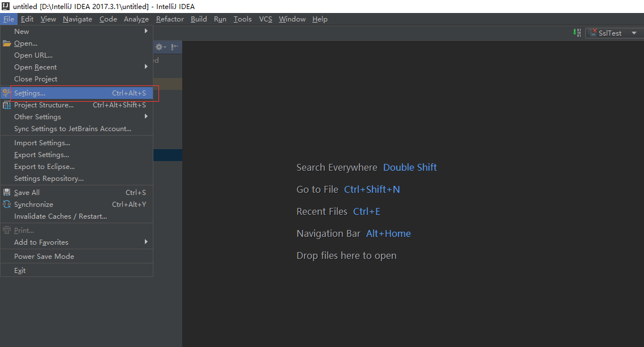Click the Ctrl+Shift+N shortcut text
This screenshot has width=644, height=347.
tap(372, 189)
